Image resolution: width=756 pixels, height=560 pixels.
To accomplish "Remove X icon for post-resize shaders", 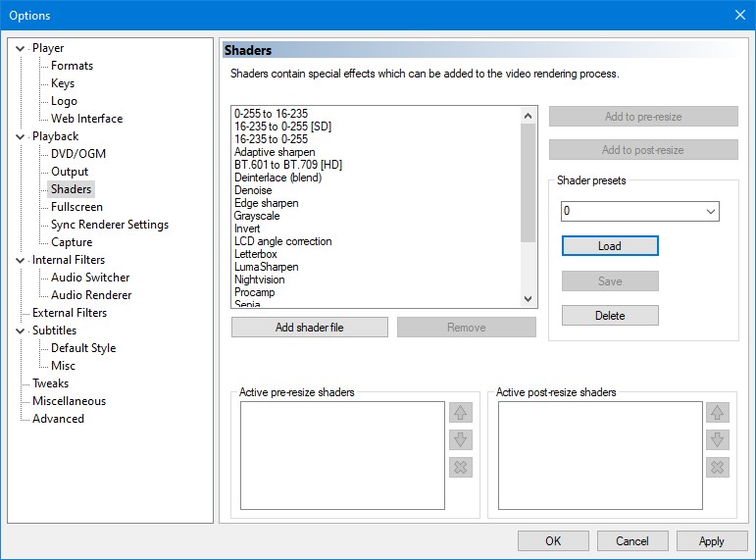I will click(x=718, y=467).
